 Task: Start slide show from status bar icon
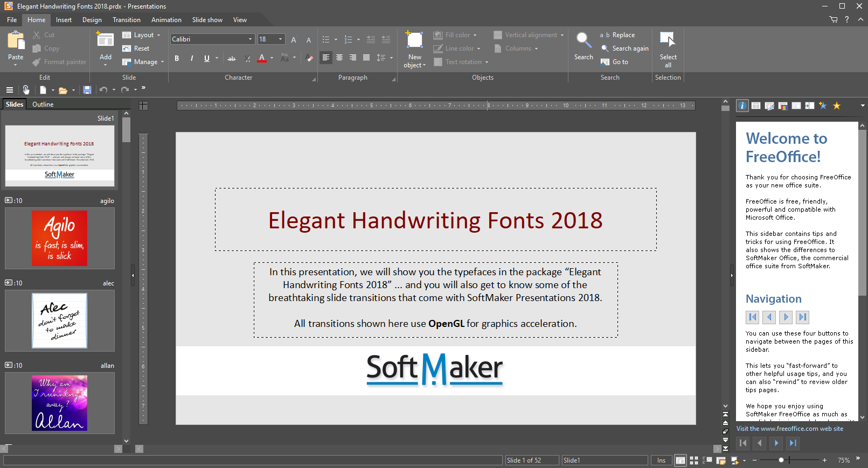(735, 460)
